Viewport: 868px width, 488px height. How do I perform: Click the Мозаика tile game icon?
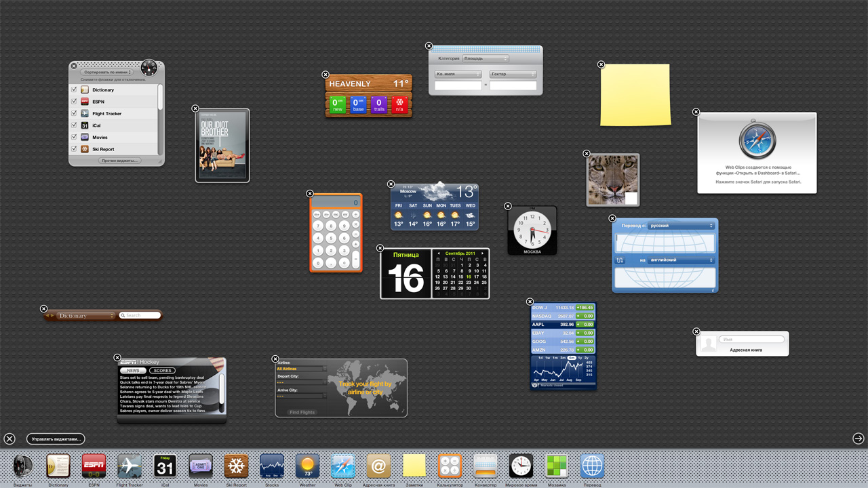[557, 466]
